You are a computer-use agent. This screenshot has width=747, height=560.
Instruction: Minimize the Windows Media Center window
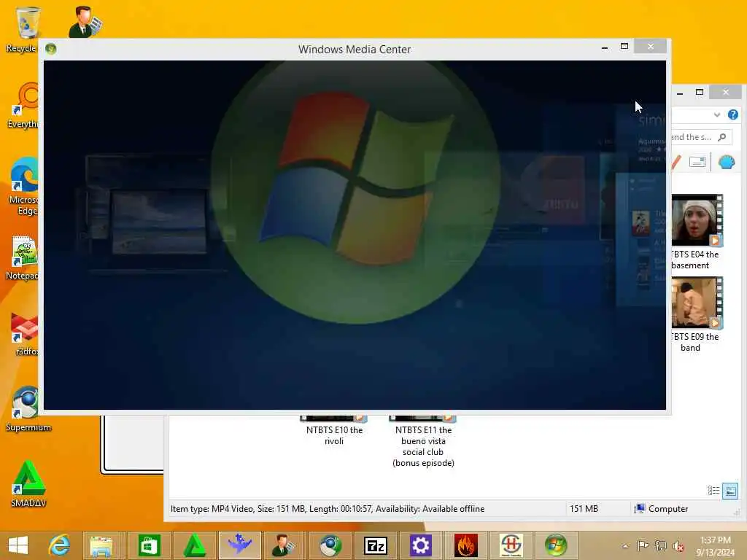(x=605, y=47)
